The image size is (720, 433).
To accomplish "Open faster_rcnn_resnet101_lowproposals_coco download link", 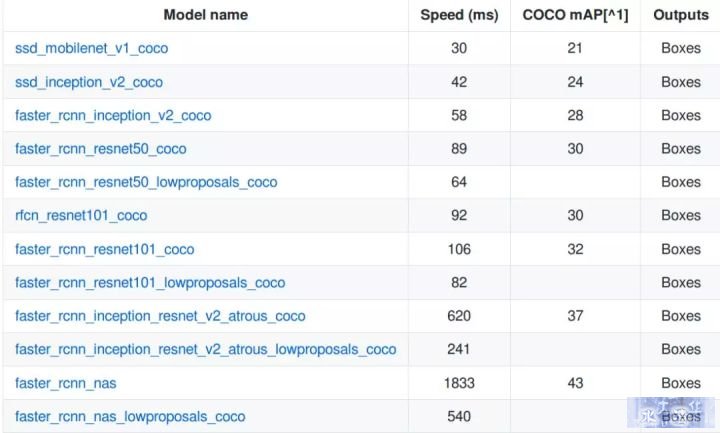I will (x=150, y=283).
